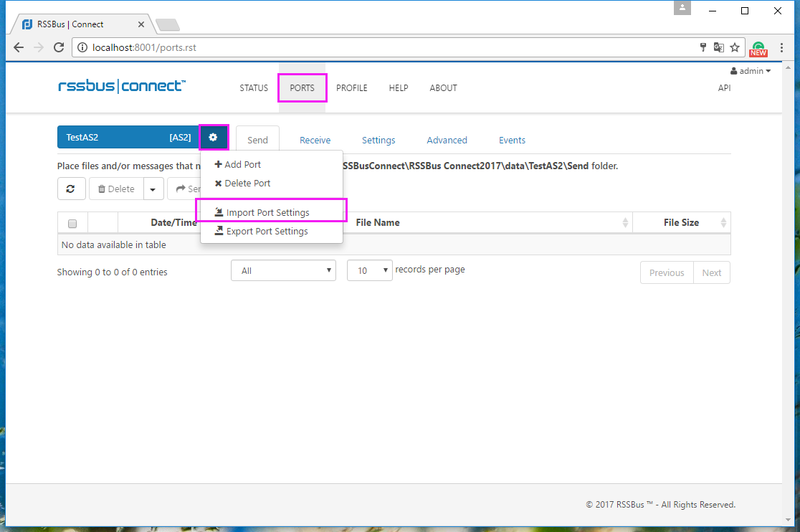
Task: Open the gear menu next to TestAS2
Action: 214,137
